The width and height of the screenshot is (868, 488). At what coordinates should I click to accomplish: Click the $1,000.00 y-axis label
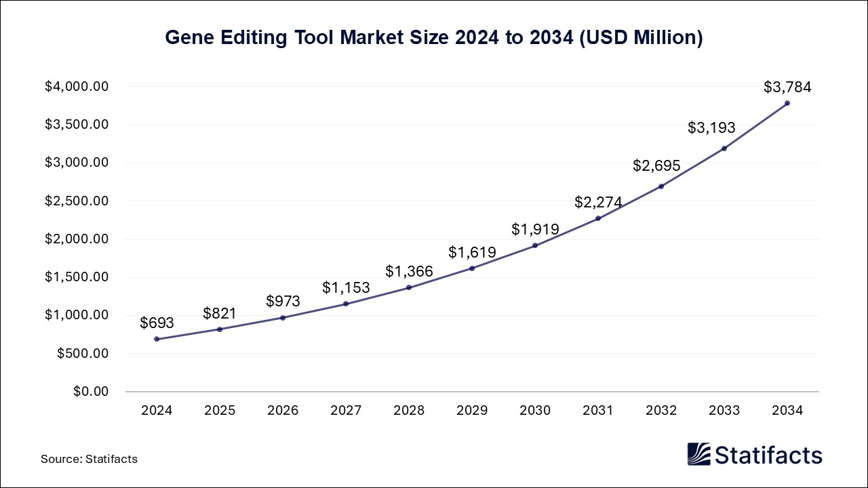tap(77, 315)
